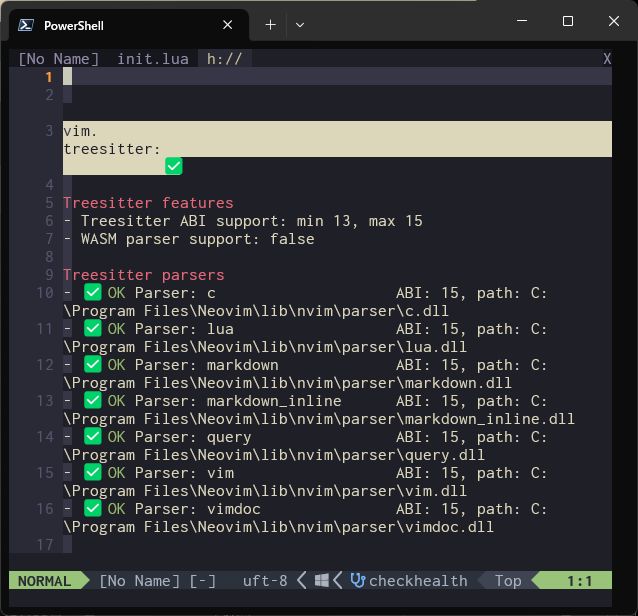Click the OK checkmark for query parser

(x=93, y=437)
